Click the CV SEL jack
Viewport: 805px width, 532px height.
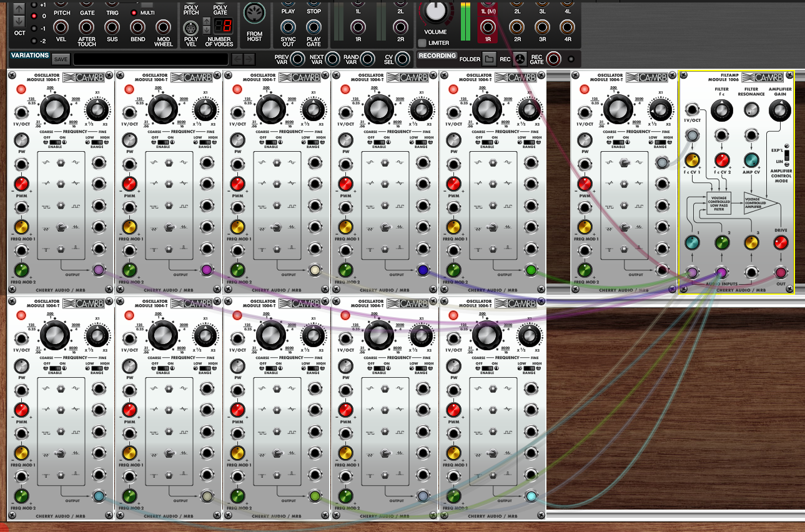click(403, 59)
